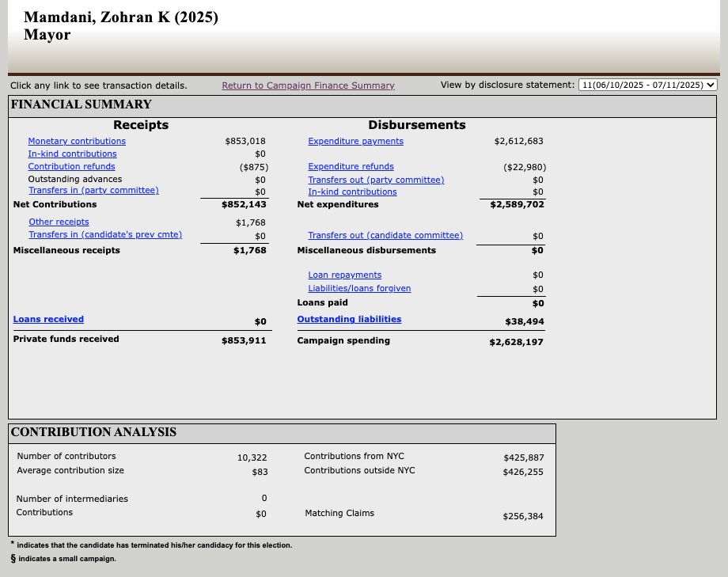Screen dimensions: 728x577
Task: Select Net expenditures total $2,589,702
Action: point(518,204)
